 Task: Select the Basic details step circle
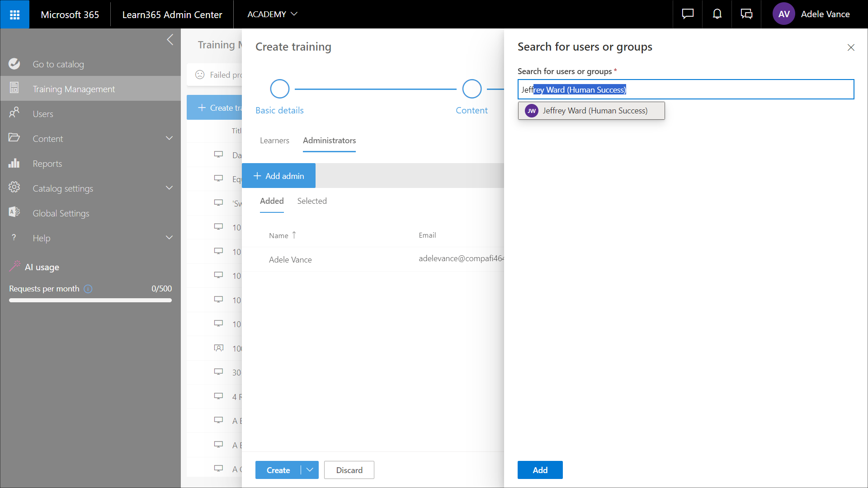279,89
